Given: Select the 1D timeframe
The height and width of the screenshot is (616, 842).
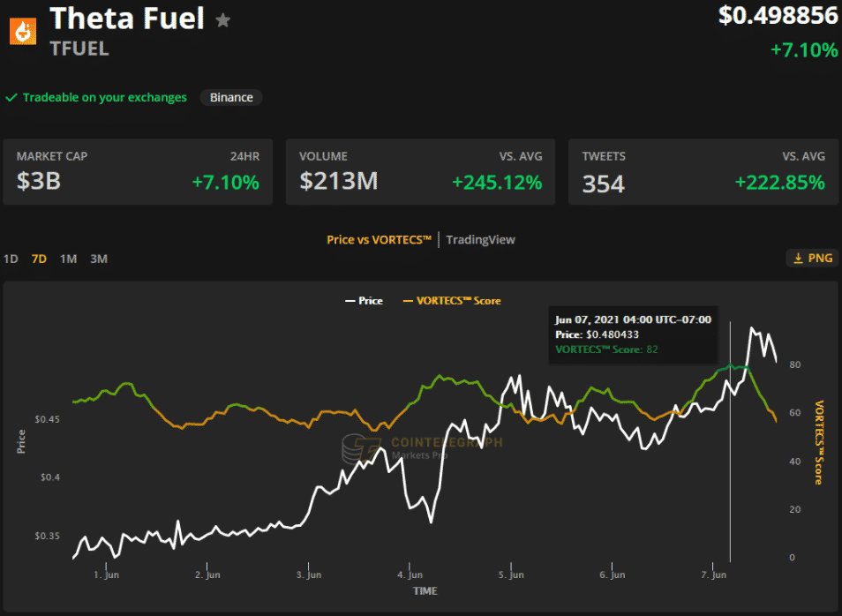Looking at the screenshot, I should pos(10,259).
